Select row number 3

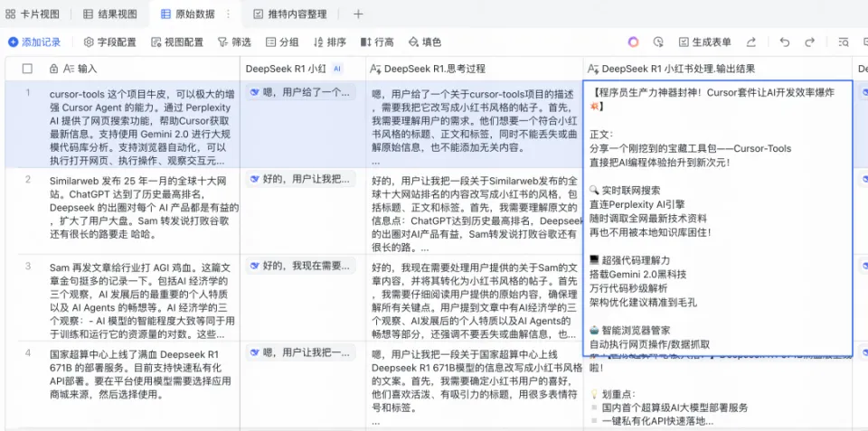[28, 267]
